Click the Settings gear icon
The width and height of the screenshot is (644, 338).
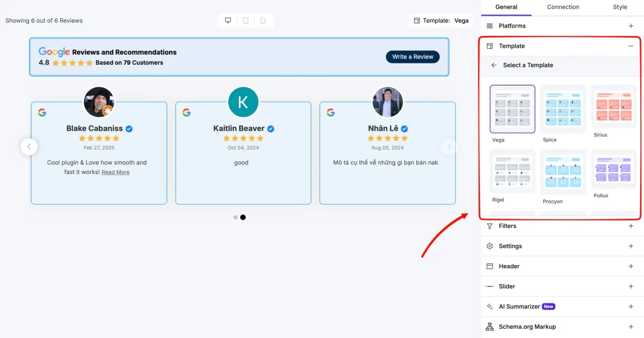[489, 246]
